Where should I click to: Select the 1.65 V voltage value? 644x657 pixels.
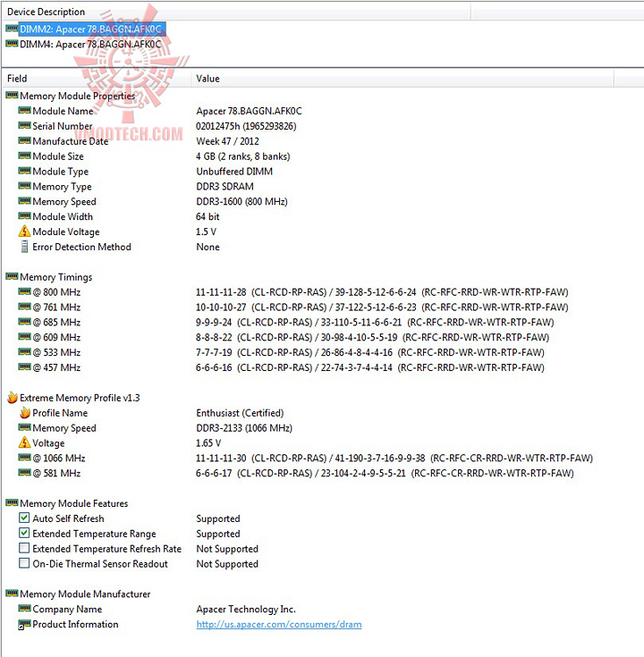point(208,442)
